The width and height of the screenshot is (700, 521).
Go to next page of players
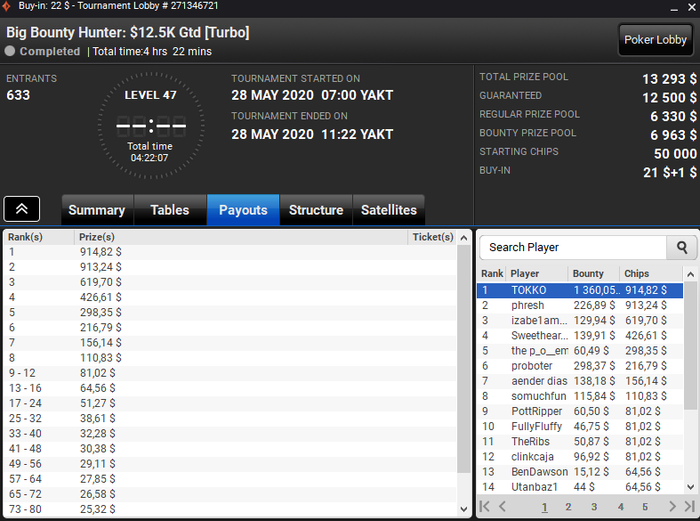point(672,506)
